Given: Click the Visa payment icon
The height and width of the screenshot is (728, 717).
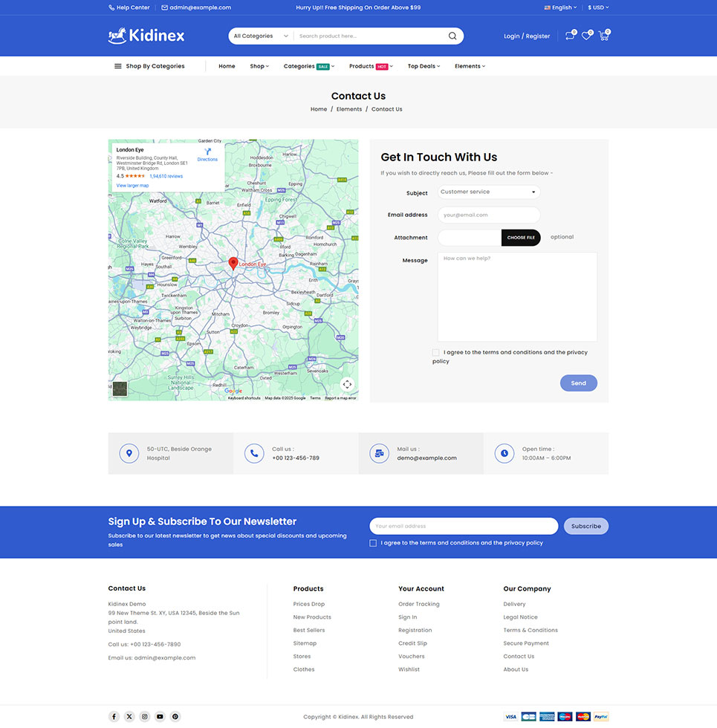Looking at the screenshot, I should click(510, 716).
